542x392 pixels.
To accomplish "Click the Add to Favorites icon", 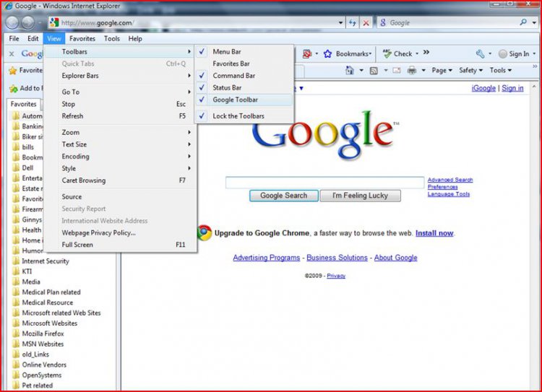I will coord(14,89).
